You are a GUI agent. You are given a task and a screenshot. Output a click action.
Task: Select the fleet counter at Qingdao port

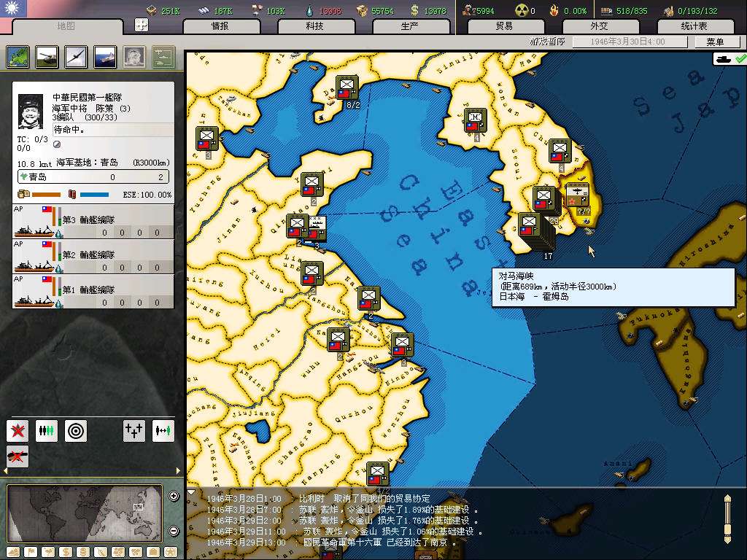pyautogui.click(x=318, y=227)
